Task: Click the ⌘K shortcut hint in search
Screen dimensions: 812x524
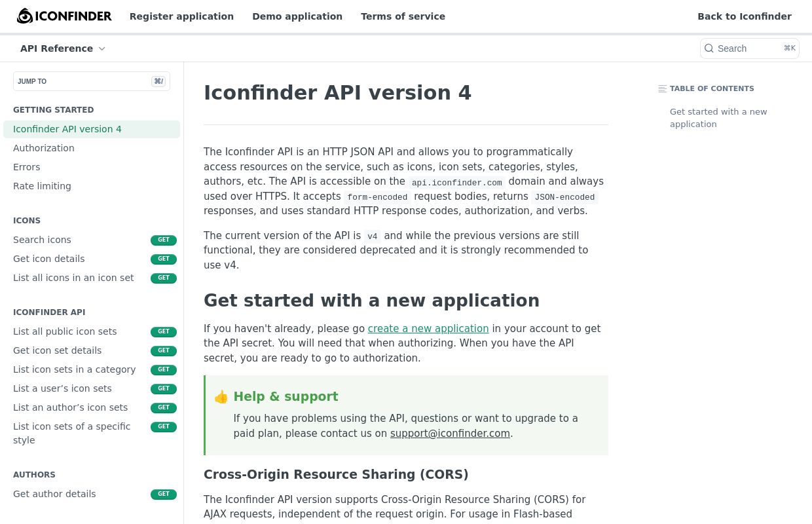Action: [789, 48]
